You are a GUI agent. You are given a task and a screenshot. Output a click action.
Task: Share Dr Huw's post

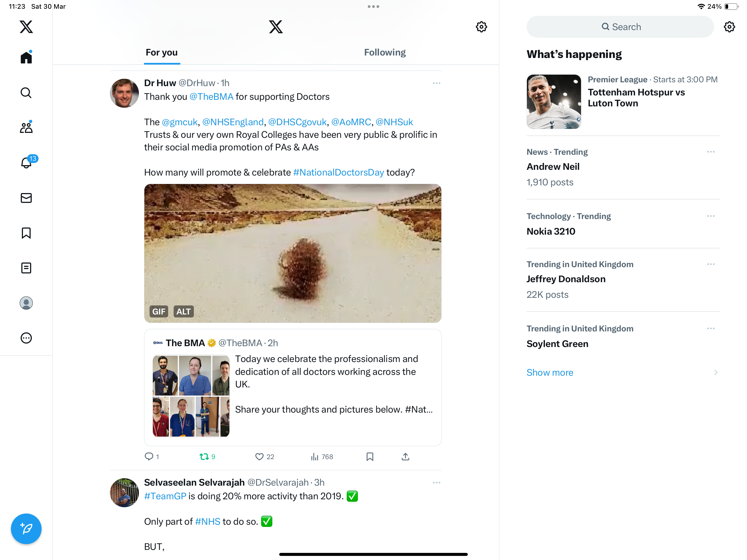[405, 457]
